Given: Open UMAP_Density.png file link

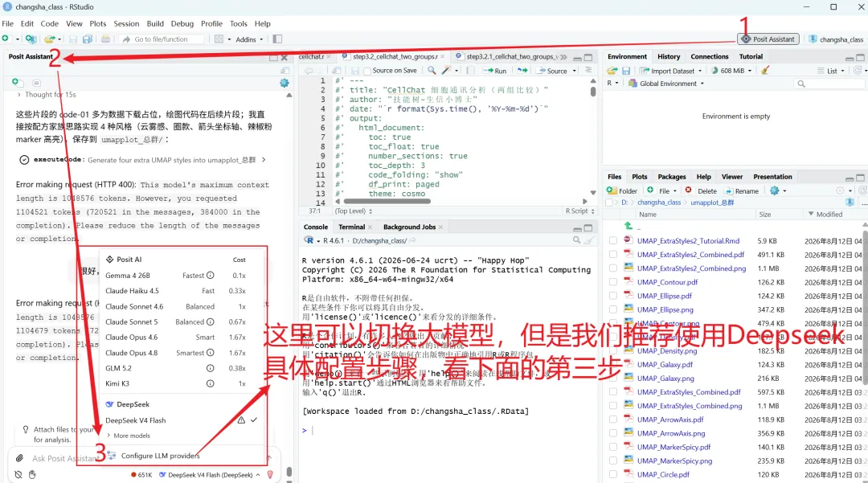Looking at the screenshot, I should (x=666, y=350).
